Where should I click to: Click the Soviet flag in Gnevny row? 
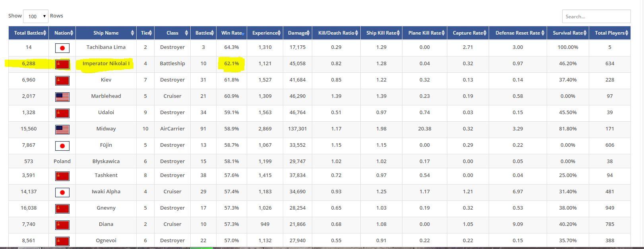tap(62, 209)
